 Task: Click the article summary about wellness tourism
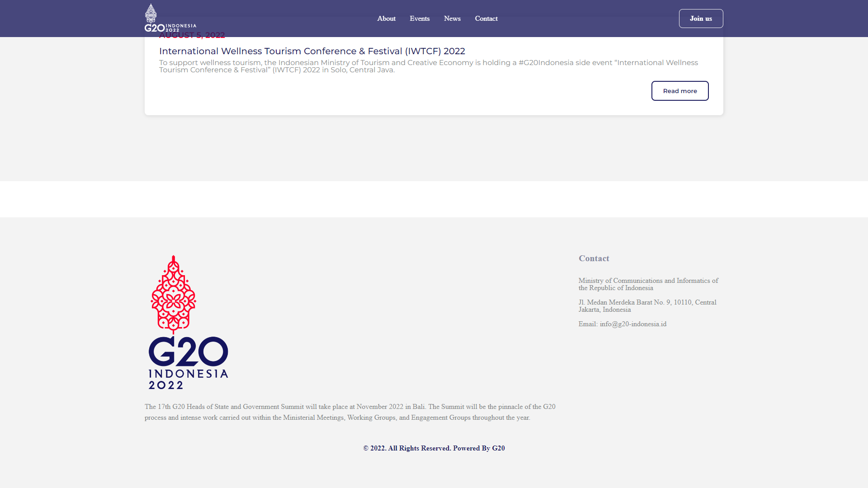[429, 66]
